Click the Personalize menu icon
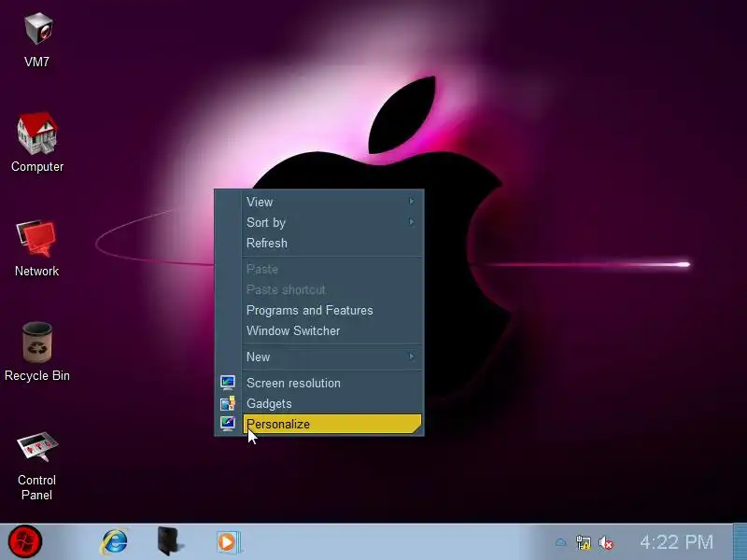Screen dimensions: 747x560 [228, 424]
